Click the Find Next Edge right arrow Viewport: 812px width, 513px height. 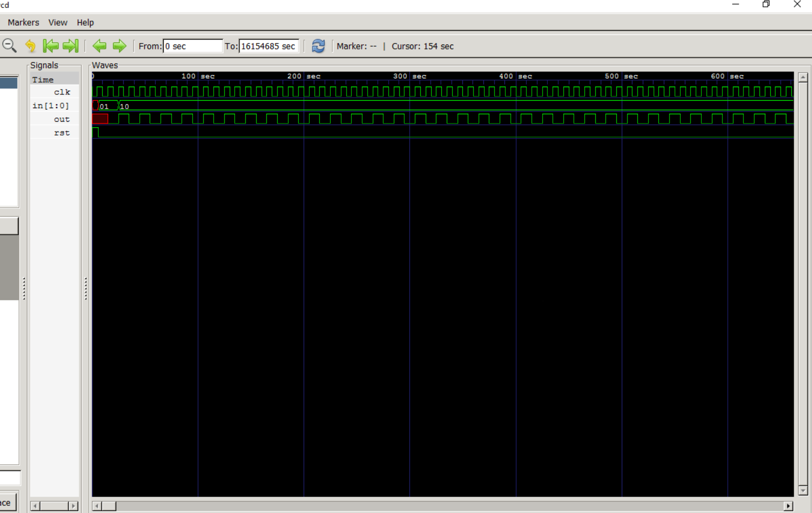click(x=119, y=45)
